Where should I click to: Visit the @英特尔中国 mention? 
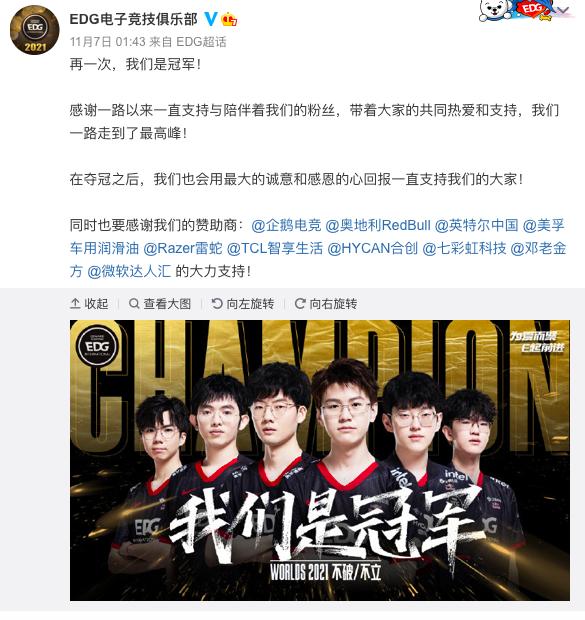(x=476, y=225)
